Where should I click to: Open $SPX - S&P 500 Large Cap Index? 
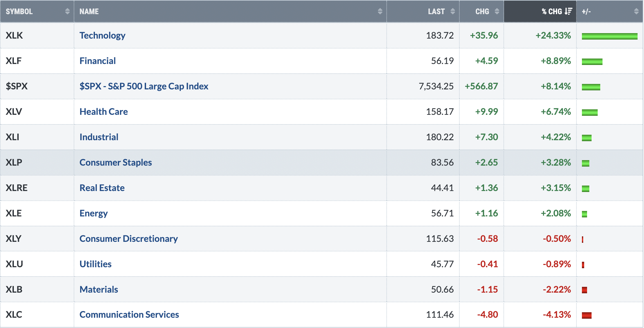[x=144, y=86]
